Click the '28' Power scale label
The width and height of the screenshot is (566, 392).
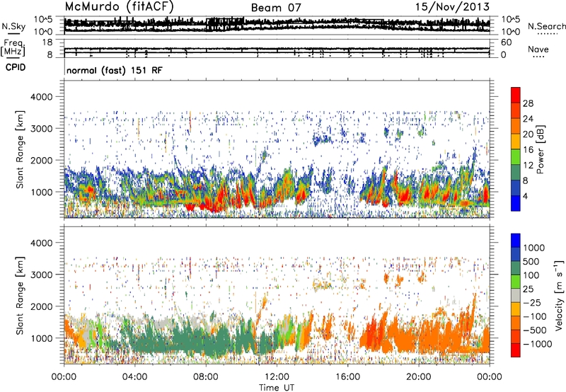pos(528,103)
